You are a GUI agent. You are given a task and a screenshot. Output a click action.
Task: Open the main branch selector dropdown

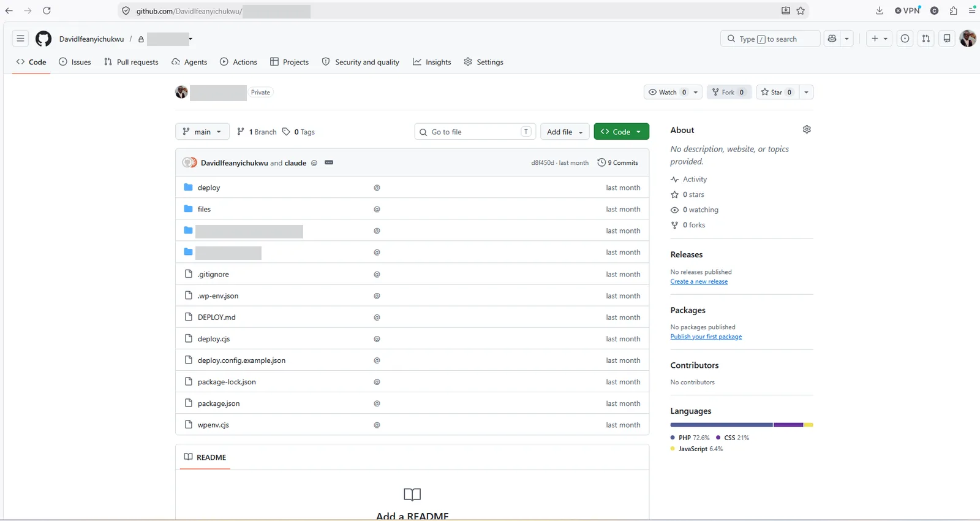(202, 132)
